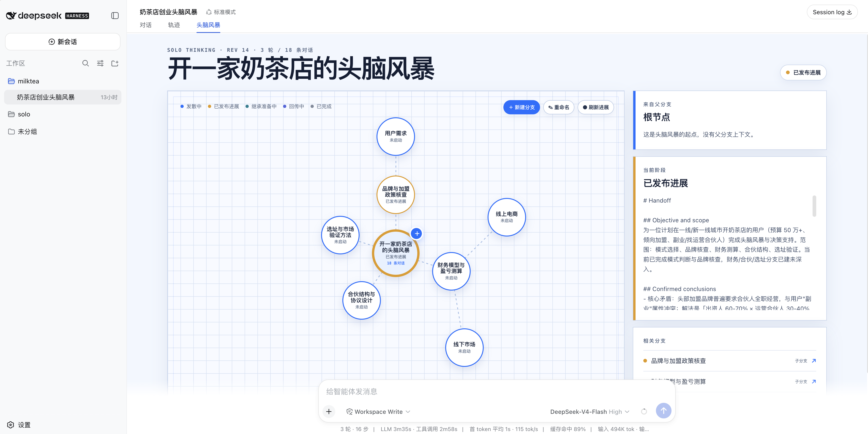The image size is (868, 434).
Task: Click the 已完成 legend entry
Action: coord(321,106)
